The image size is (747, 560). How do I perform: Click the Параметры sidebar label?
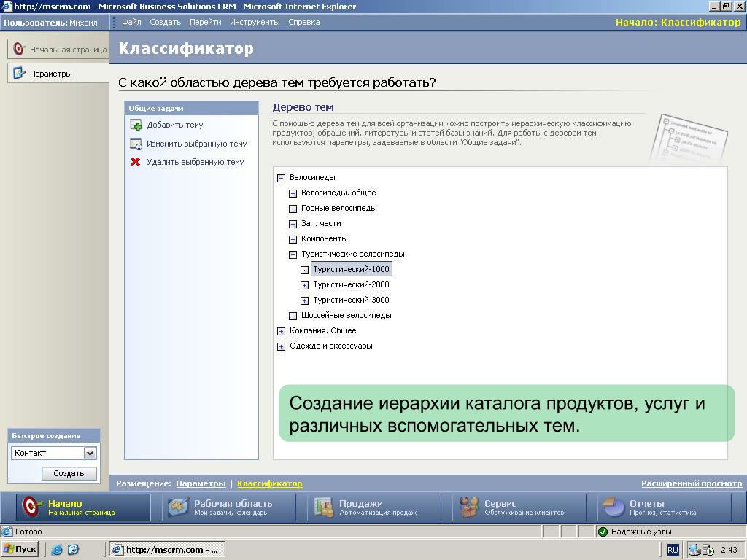tap(51, 74)
